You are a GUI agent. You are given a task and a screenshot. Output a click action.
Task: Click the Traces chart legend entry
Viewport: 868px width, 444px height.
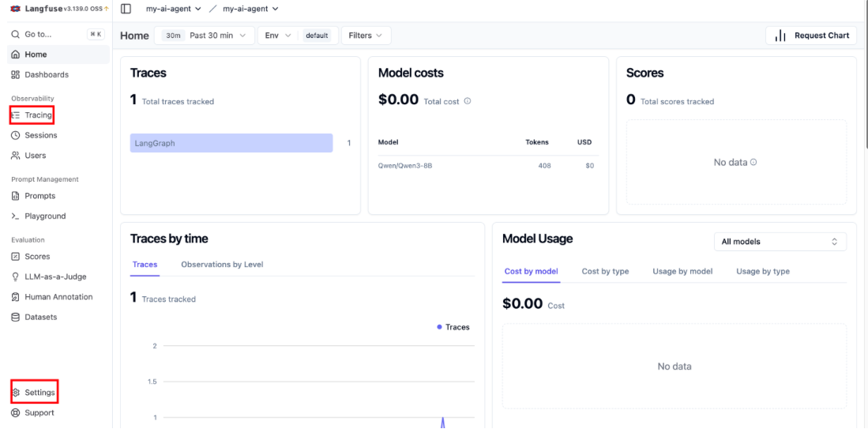pos(453,327)
